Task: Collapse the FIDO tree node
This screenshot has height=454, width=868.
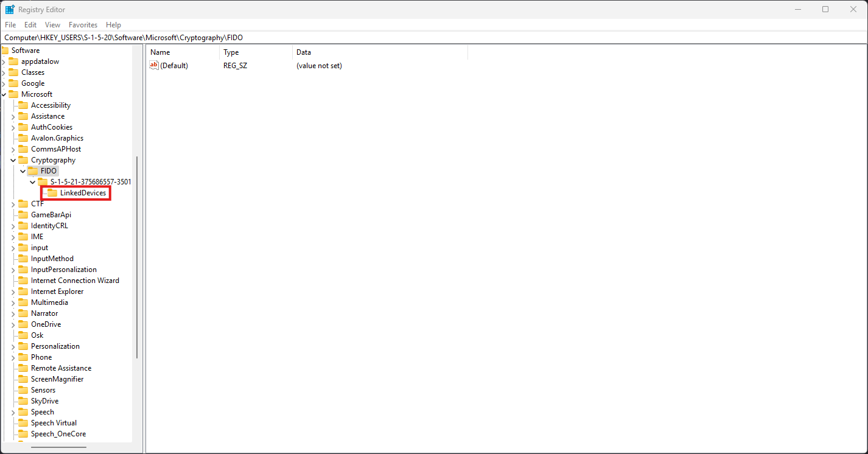Action: [23, 171]
